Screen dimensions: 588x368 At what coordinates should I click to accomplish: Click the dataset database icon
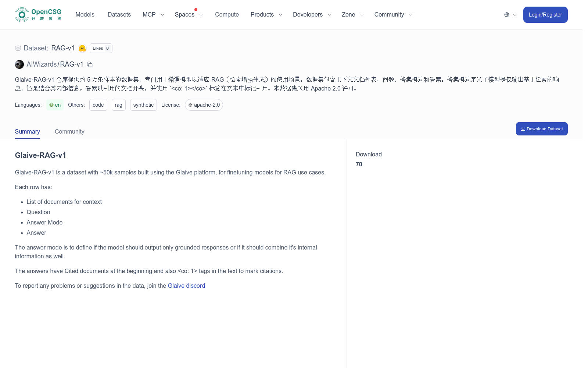tap(18, 48)
